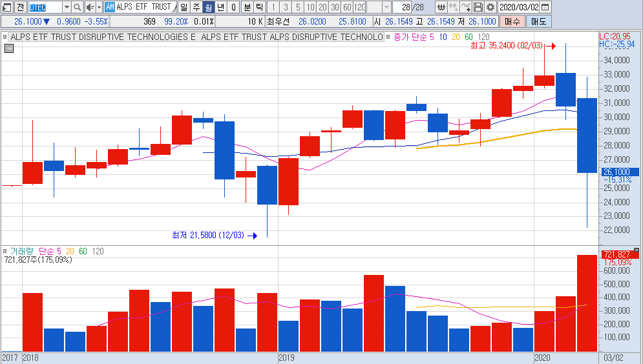The height and width of the screenshot is (364, 643).
Task: Select the 월 monthly chart period
Action: pyautogui.click(x=209, y=7)
